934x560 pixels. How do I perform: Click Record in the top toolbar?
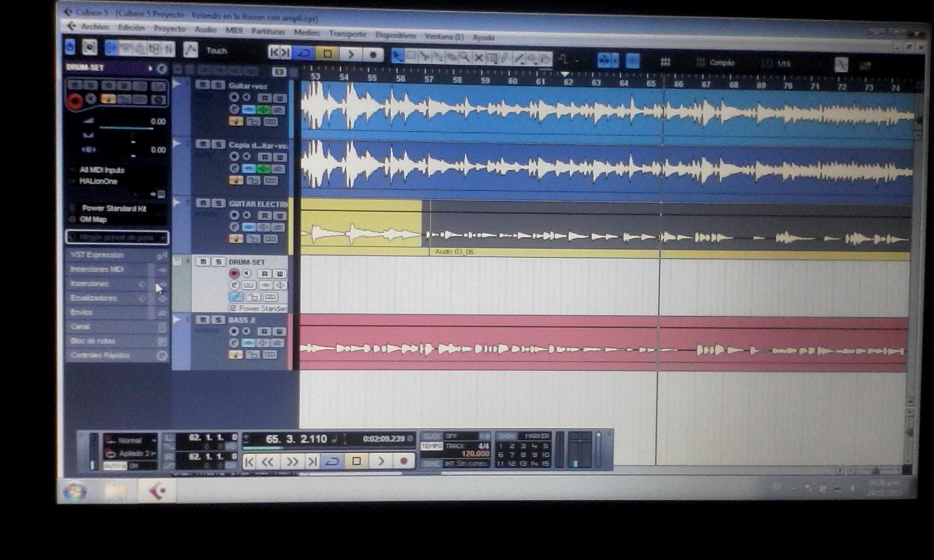[372, 55]
